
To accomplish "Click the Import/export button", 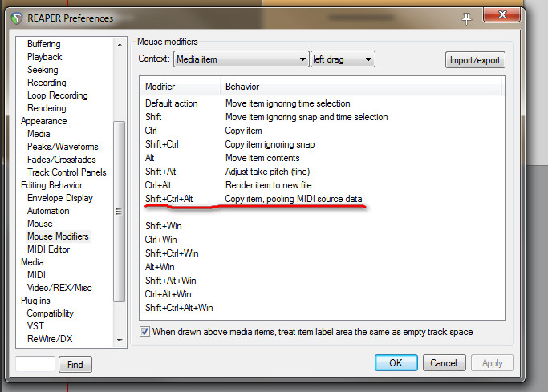I will coord(475,60).
